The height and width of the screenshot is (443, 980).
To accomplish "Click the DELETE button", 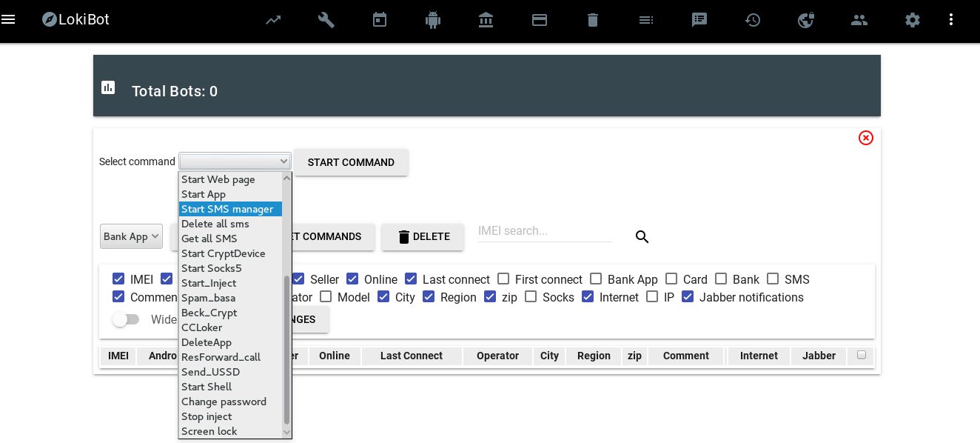I will pyautogui.click(x=423, y=237).
